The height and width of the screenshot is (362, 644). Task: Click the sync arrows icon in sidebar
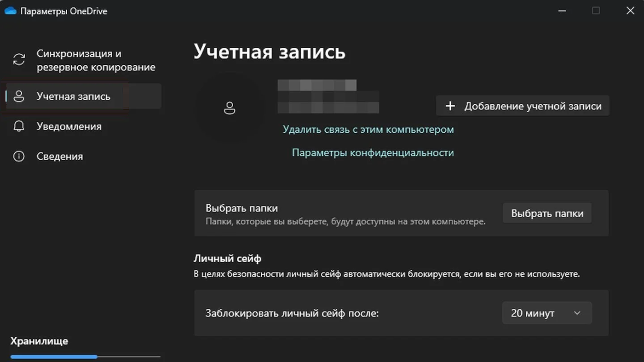tap(19, 60)
